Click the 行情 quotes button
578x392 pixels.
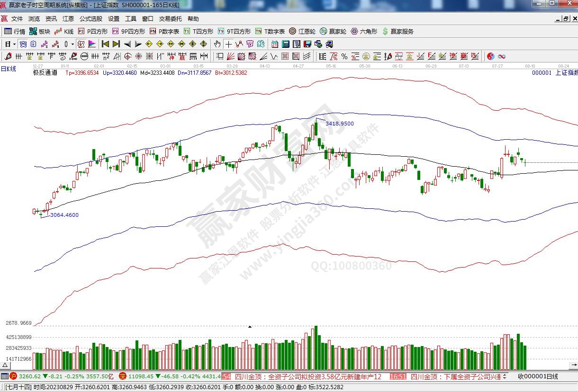pos(15,31)
